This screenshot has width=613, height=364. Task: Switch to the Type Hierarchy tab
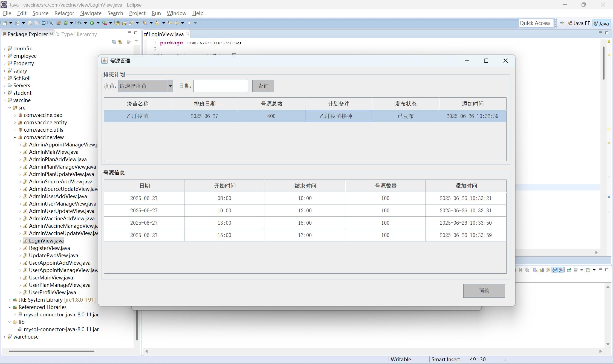pos(76,34)
